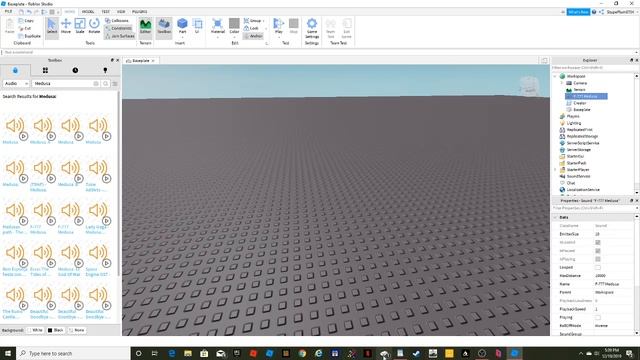640x360 pixels.
Task: Switch to the PLUGINS ribbon tab
Action: (x=140, y=11)
